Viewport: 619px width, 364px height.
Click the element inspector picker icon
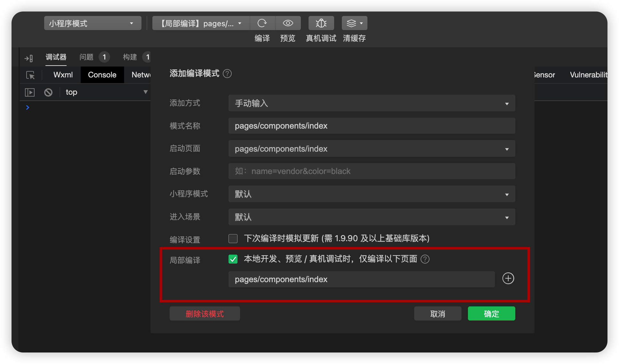tap(30, 75)
